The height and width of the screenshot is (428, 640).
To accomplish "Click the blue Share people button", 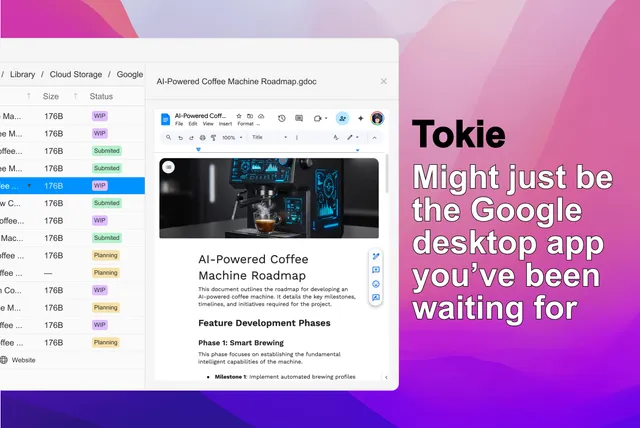I will coord(342,118).
